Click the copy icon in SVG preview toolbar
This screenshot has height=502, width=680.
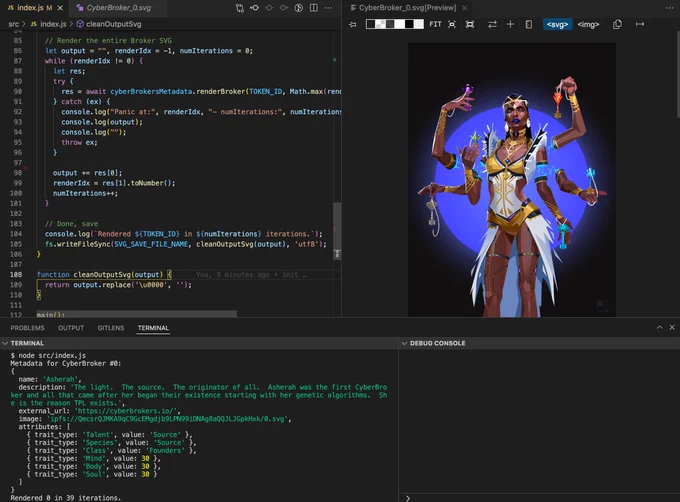[x=617, y=24]
